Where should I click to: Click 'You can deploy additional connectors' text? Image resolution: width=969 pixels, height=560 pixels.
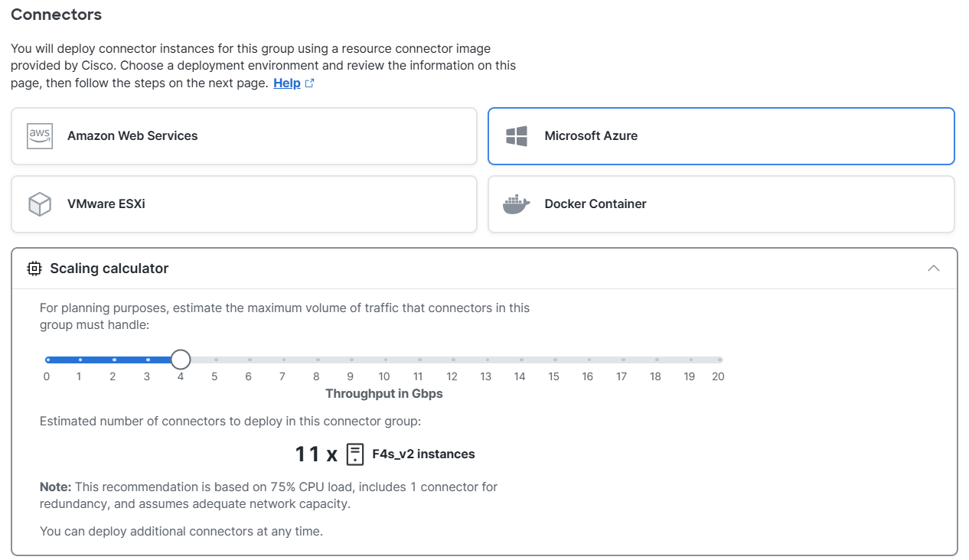click(181, 531)
